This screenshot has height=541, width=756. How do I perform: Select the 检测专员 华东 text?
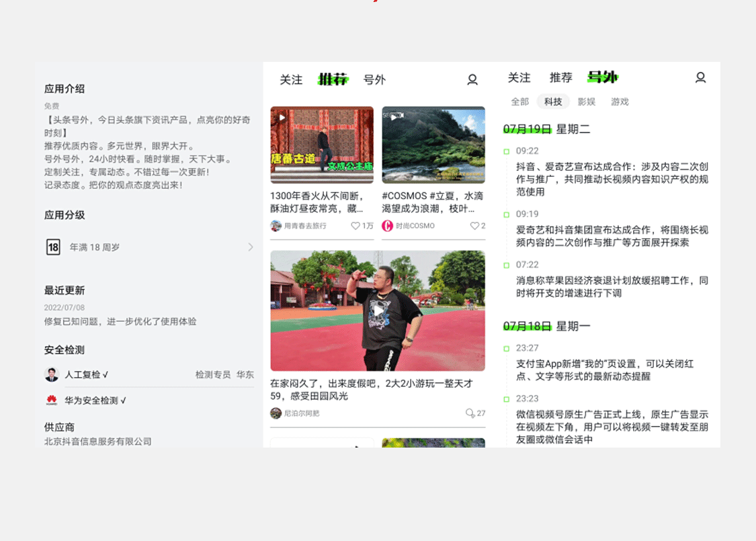click(224, 374)
